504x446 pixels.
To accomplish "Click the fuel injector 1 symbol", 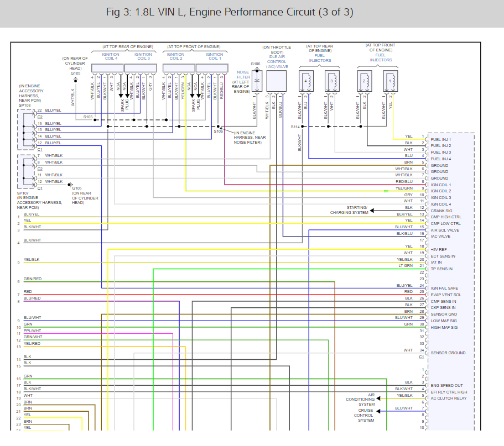I will click(390, 81).
